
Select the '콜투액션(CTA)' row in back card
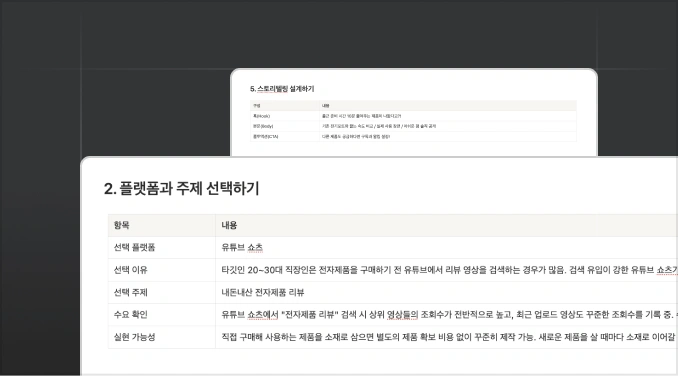point(413,137)
